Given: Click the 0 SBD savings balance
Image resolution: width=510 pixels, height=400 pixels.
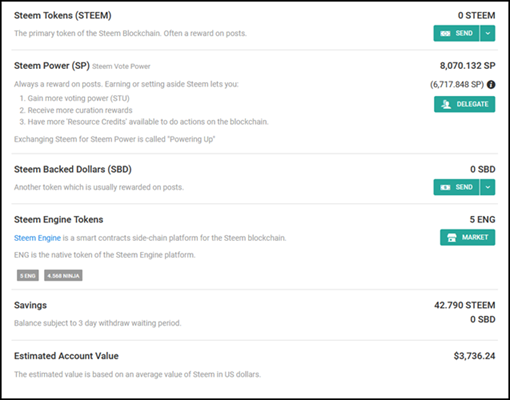Looking at the screenshot, I should click(483, 319).
